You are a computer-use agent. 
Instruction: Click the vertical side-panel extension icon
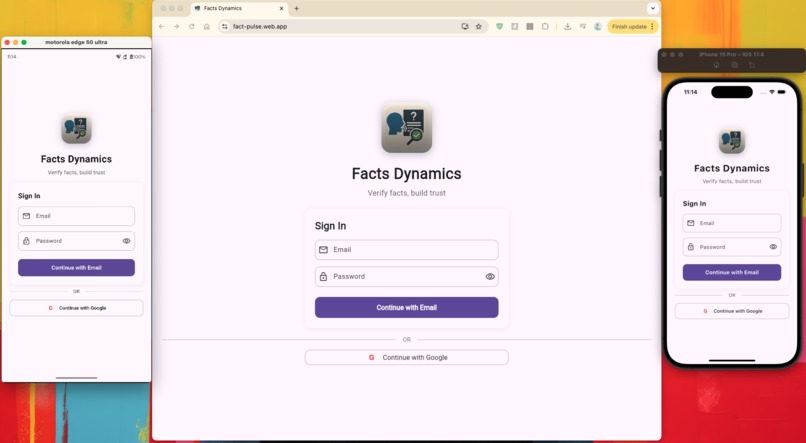[x=515, y=27]
